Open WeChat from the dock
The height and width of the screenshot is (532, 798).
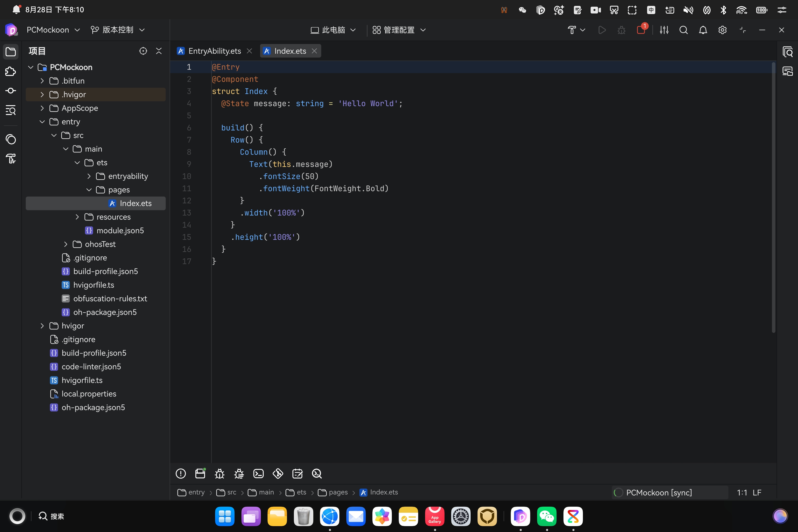pyautogui.click(x=547, y=516)
